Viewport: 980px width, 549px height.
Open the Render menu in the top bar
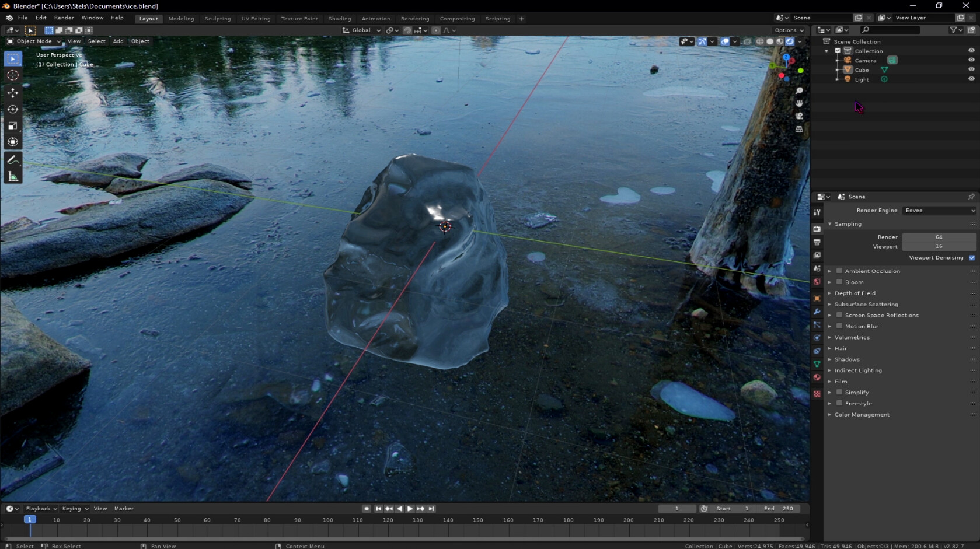[x=64, y=18]
